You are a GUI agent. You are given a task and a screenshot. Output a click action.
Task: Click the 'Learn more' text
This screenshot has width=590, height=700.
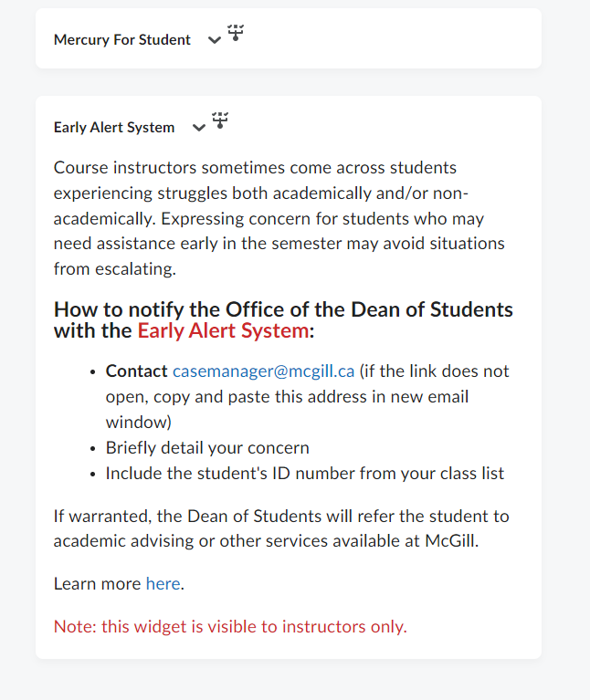coord(97,583)
